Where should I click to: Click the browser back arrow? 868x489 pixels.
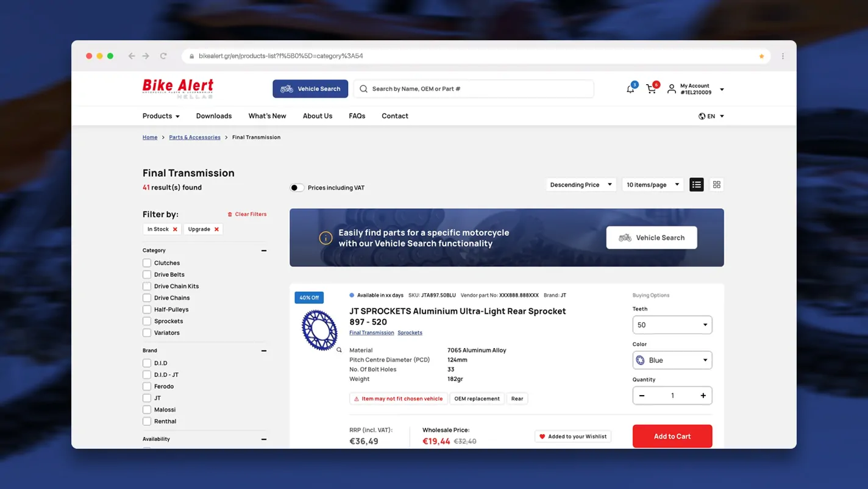coord(132,56)
